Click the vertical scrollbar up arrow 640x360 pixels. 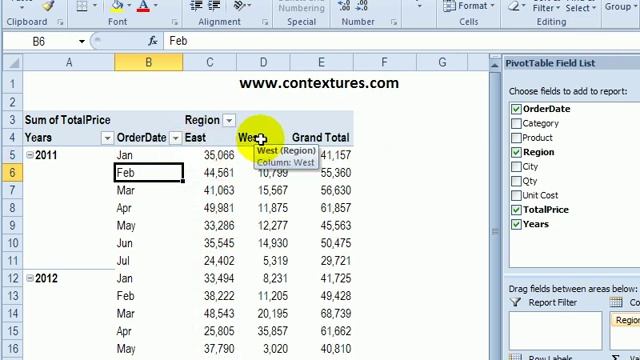[495, 65]
